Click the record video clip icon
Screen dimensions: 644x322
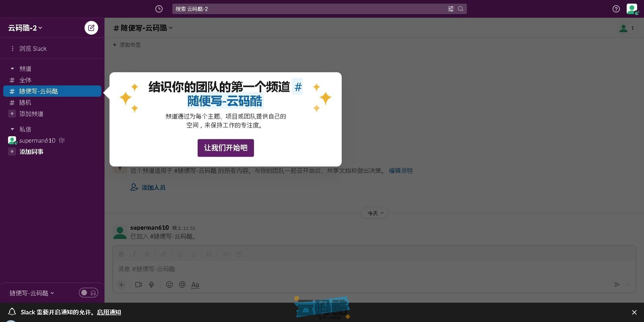(138, 285)
